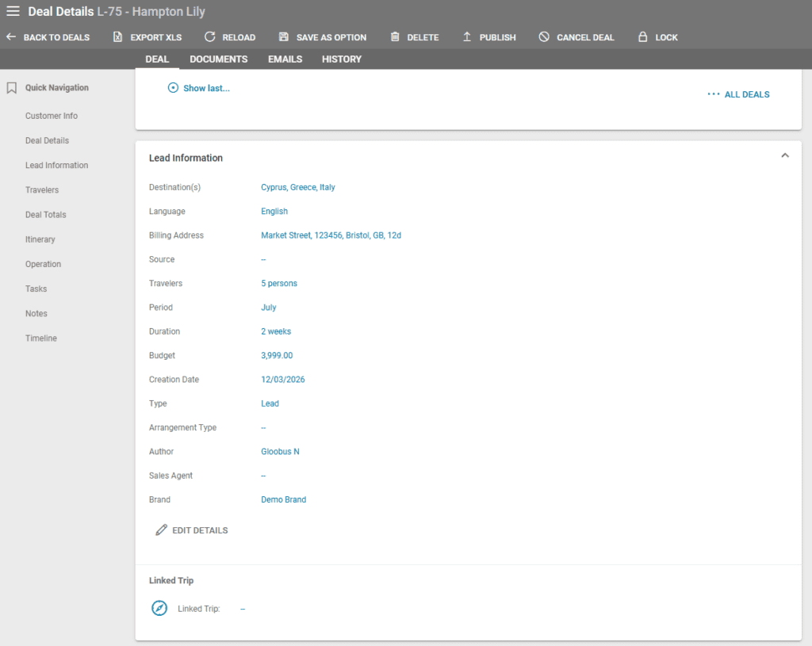Navigate to Deal Totals section

pos(45,215)
